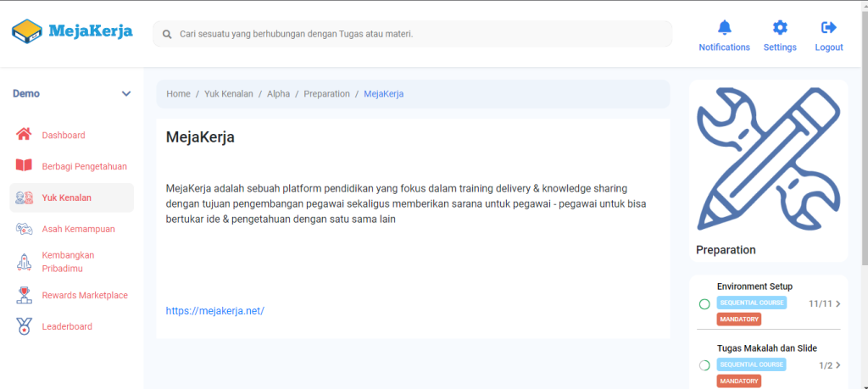The width and height of the screenshot is (868, 389).
Task: Click the Alpha breadcrumb link
Action: coord(278,93)
